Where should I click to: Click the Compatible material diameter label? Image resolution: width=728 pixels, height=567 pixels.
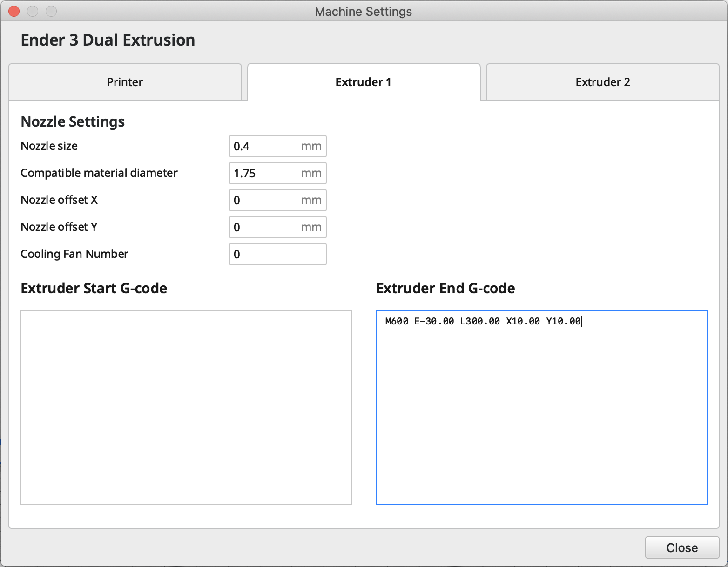pos(99,173)
